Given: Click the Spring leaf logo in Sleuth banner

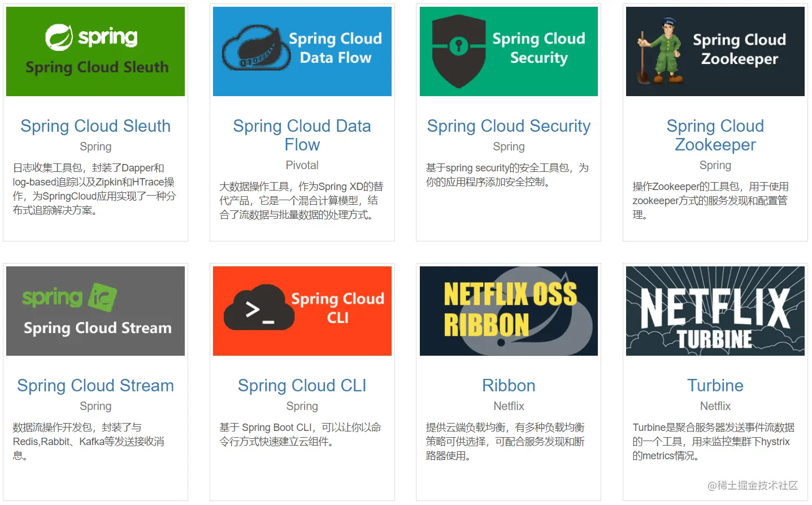Looking at the screenshot, I should 59,37.
